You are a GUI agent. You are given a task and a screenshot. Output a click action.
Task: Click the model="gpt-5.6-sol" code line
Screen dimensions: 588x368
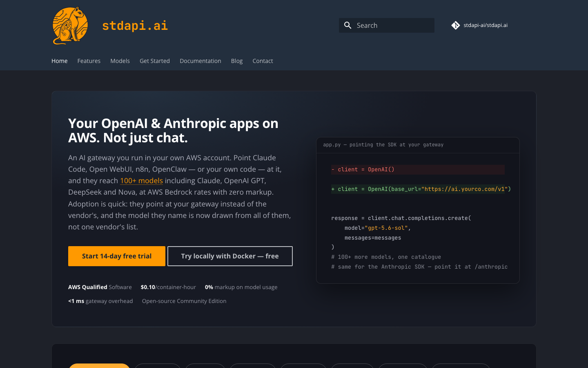coord(377,228)
